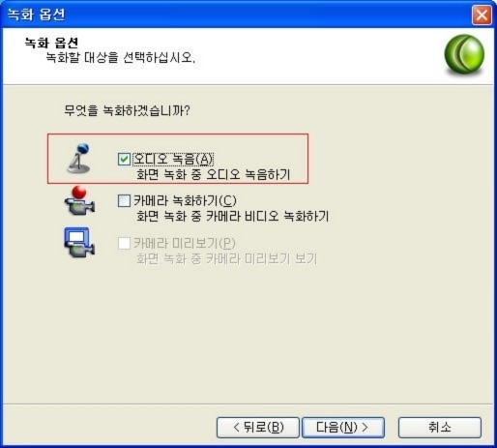Image resolution: width=497 pixels, height=448 pixels.
Task: Go to next step with 다음(N) button
Action: [x=343, y=428]
